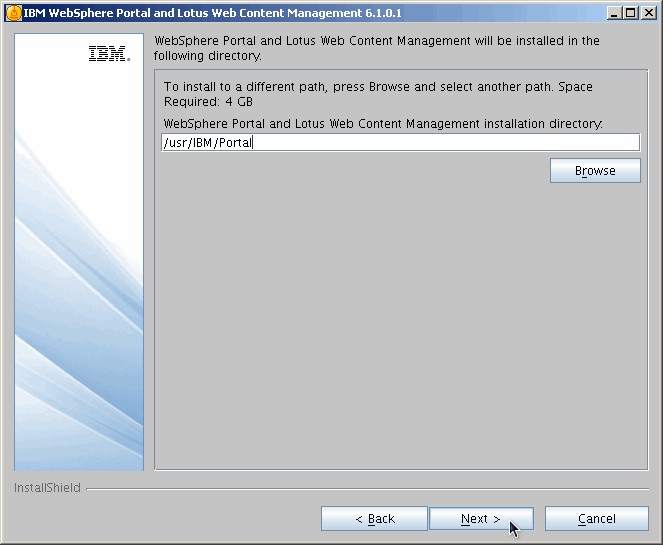
Task: Close the WebSphere Portal installer window
Action: coord(646,13)
